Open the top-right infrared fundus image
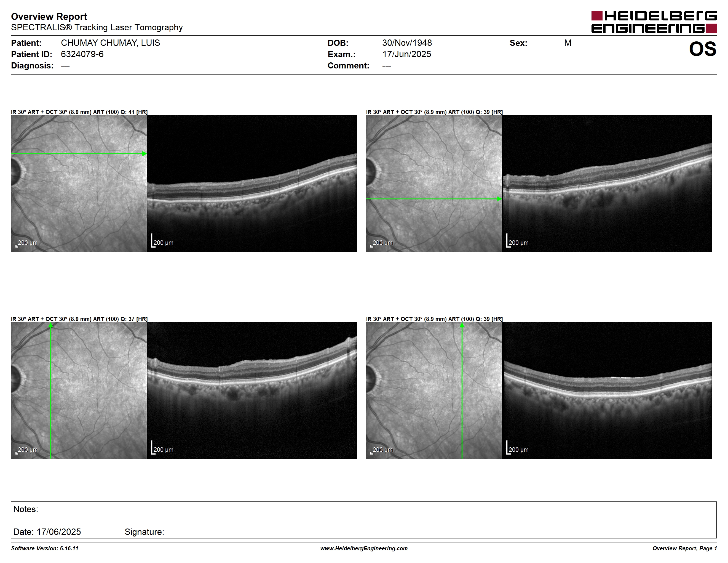The width and height of the screenshot is (728, 563). 434,184
